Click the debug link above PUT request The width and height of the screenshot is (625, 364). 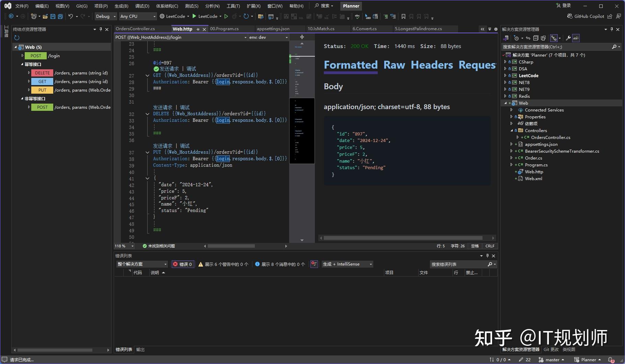pyautogui.click(x=185, y=146)
